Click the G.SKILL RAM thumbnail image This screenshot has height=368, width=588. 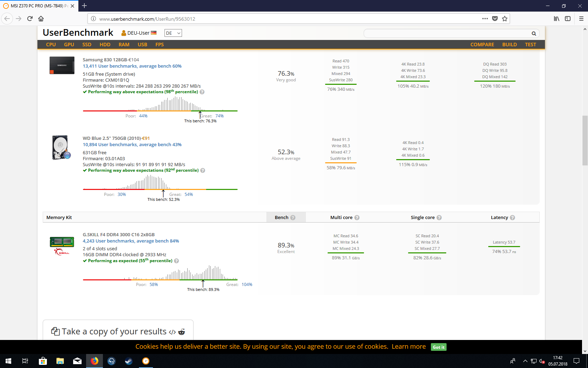(x=62, y=246)
